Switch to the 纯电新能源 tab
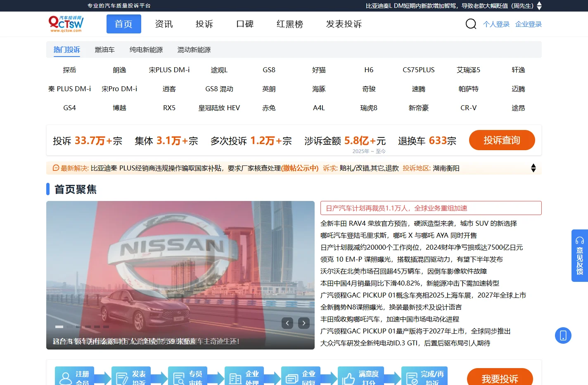This screenshot has height=385, width=588. (x=146, y=50)
